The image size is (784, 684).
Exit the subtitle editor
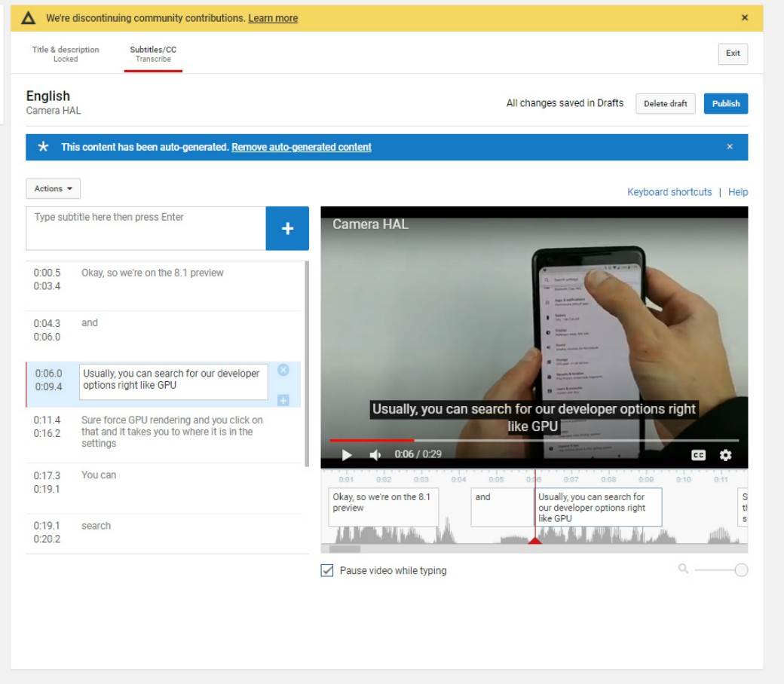pyautogui.click(x=732, y=53)
